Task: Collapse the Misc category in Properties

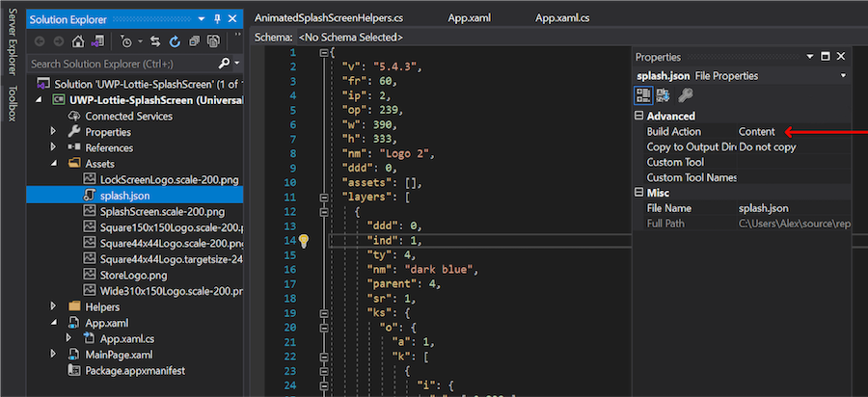Action: tap(638, 193)
